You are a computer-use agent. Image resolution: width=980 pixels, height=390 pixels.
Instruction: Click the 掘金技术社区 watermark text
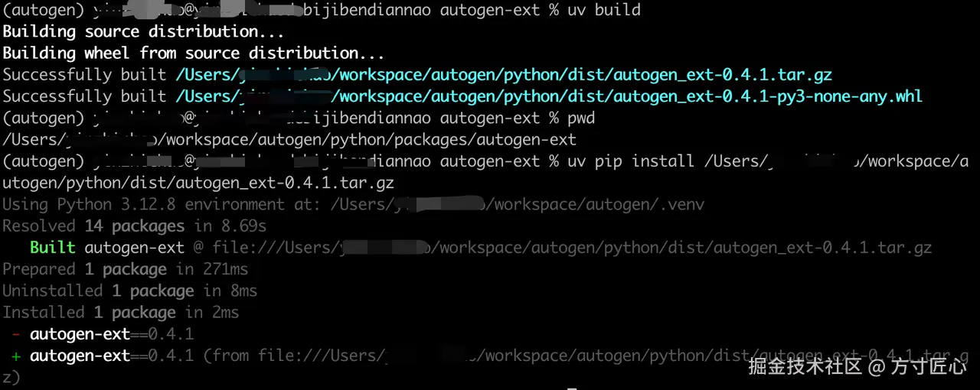[x=805, y=366]
